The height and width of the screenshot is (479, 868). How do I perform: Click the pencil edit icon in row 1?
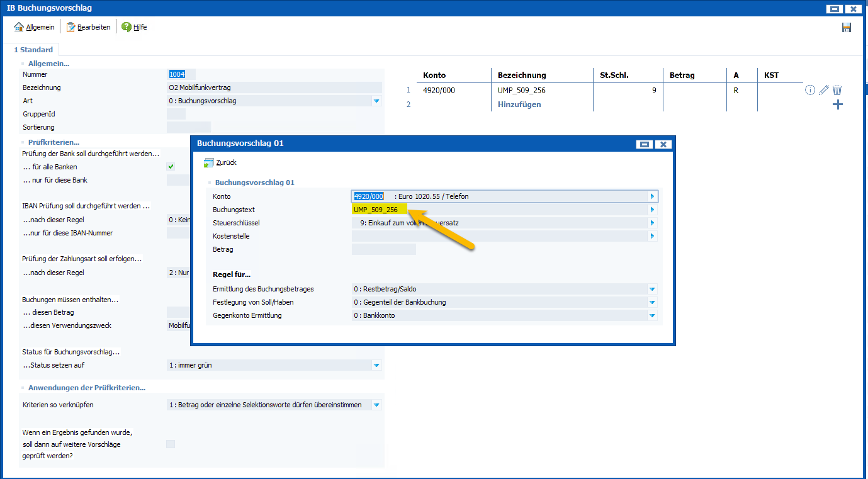tap(824, 90)
